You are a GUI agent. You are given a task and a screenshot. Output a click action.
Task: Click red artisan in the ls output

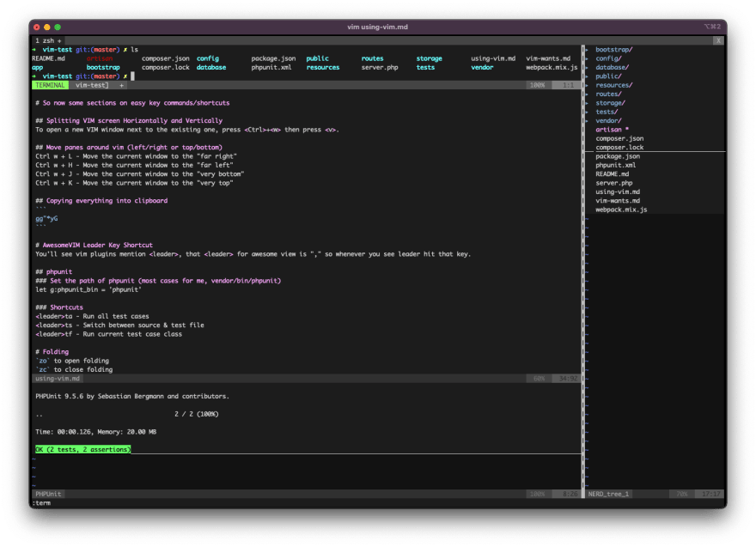(100, 58)
